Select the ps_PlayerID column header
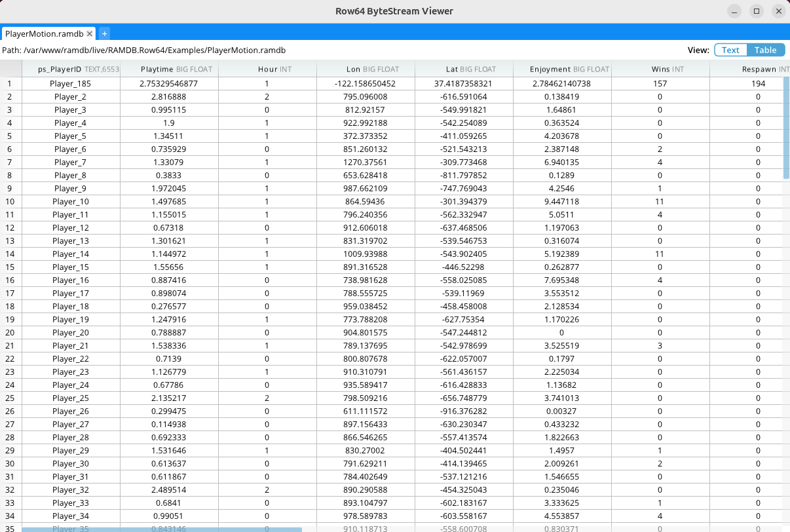Screen dimensions: 790x532 click(x=71, y=69)
